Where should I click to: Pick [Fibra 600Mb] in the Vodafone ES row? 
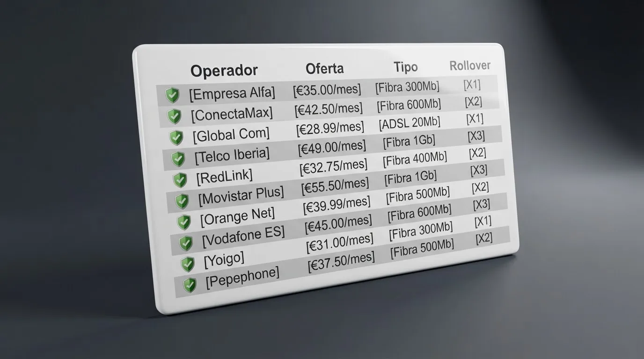click(x=420, y=213)
